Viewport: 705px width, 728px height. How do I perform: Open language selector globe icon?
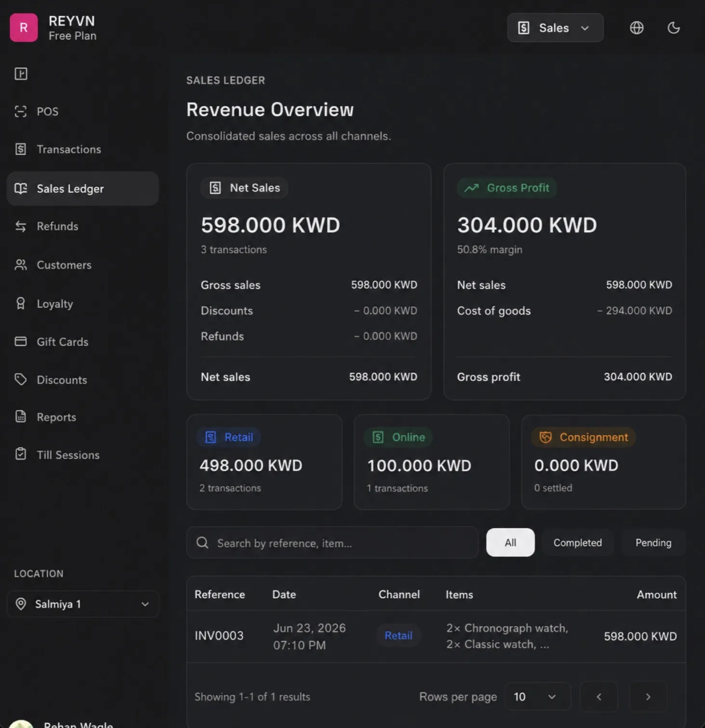tap(637, 28)
